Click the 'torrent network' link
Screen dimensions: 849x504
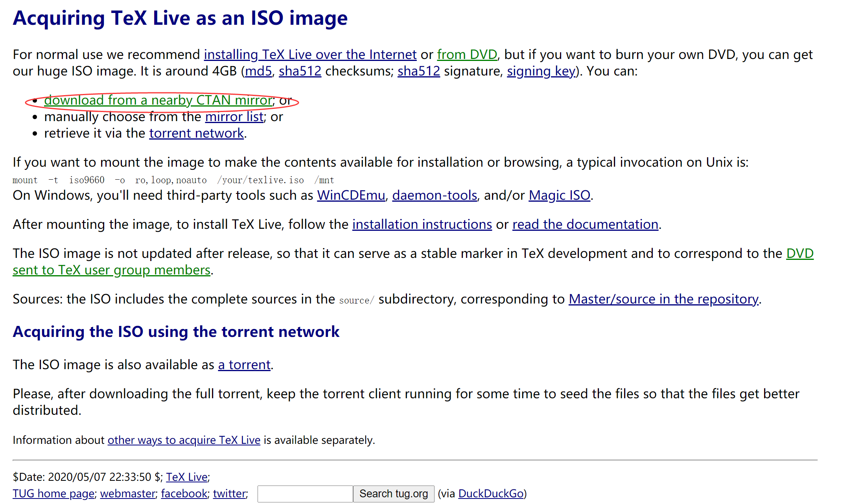(x=196, y=133)
